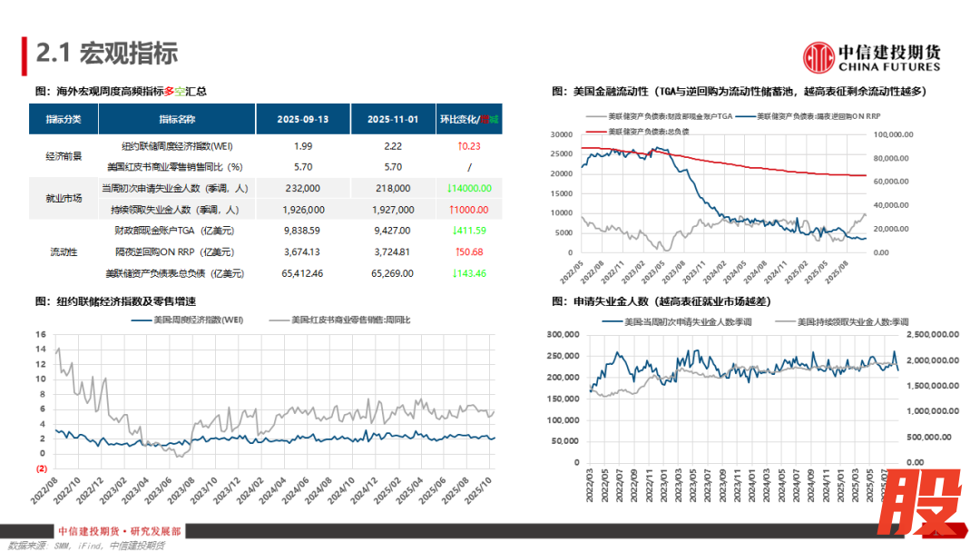The width and height of the screenshot is (980, 552).
Task: Click the green down arrow value 143.46
Action: 469,272
